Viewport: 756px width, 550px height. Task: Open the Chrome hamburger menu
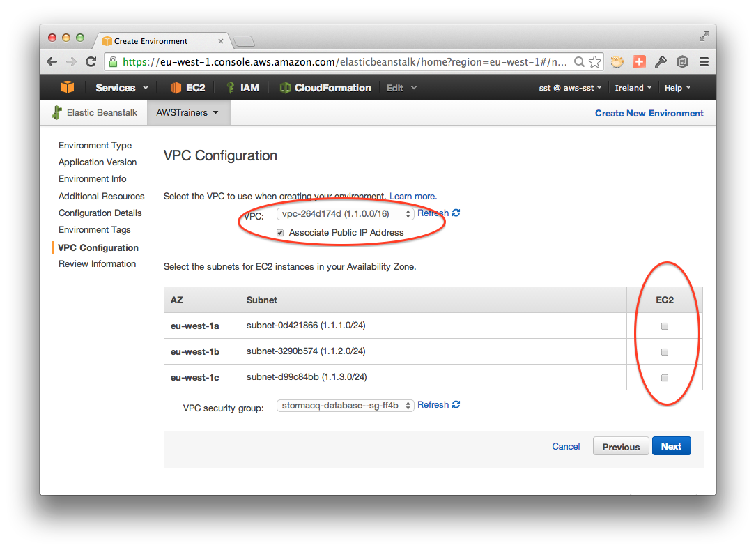[704, 62]
